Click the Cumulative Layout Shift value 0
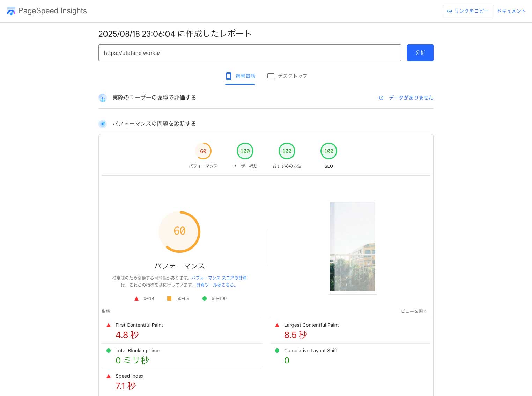This screenshot has height=396, width=532. [287, 360]
